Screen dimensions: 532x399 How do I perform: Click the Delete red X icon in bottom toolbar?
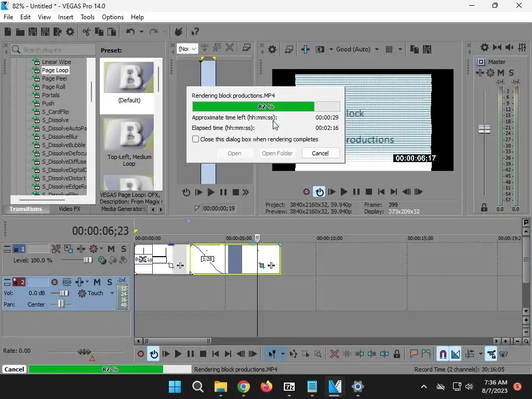coord(334,354)
